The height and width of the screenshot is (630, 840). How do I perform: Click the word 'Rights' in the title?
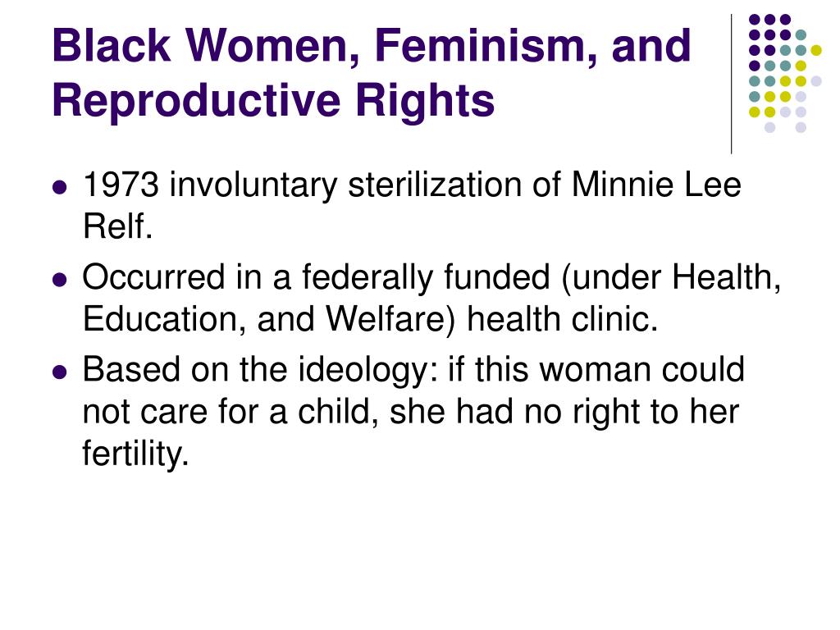pyautogui.click(x=425, y=101)
